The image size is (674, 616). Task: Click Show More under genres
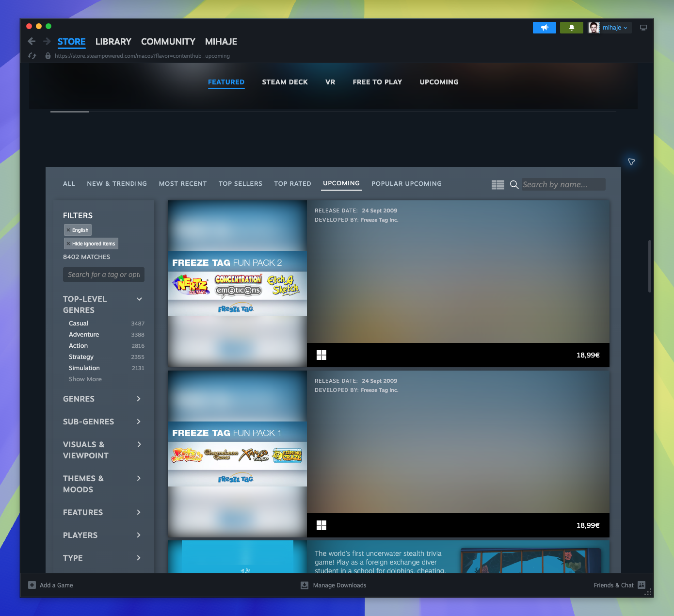point(85,379)
